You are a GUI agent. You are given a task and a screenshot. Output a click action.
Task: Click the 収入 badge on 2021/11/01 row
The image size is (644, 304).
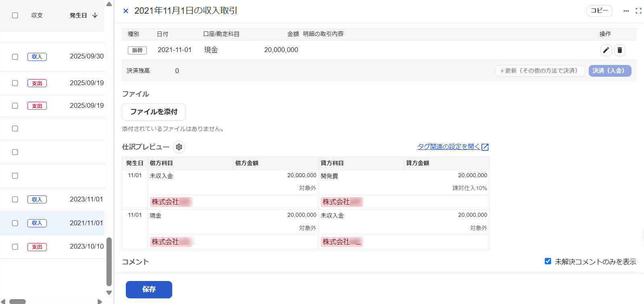(37, 223)
